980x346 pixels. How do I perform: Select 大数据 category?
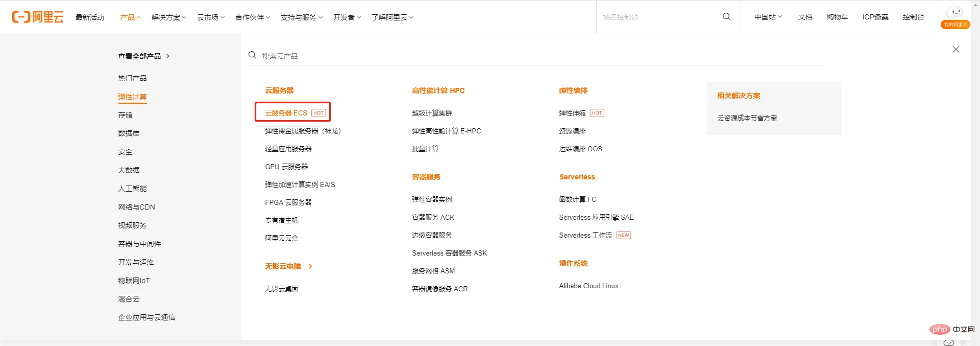point(129,170)
